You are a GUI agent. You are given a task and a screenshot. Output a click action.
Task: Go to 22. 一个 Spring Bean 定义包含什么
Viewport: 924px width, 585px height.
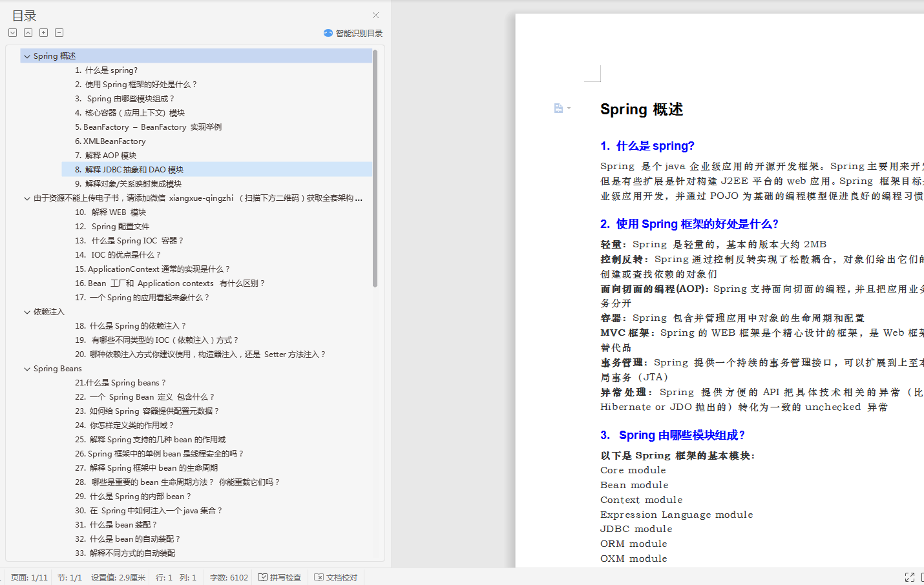[145, 397]
